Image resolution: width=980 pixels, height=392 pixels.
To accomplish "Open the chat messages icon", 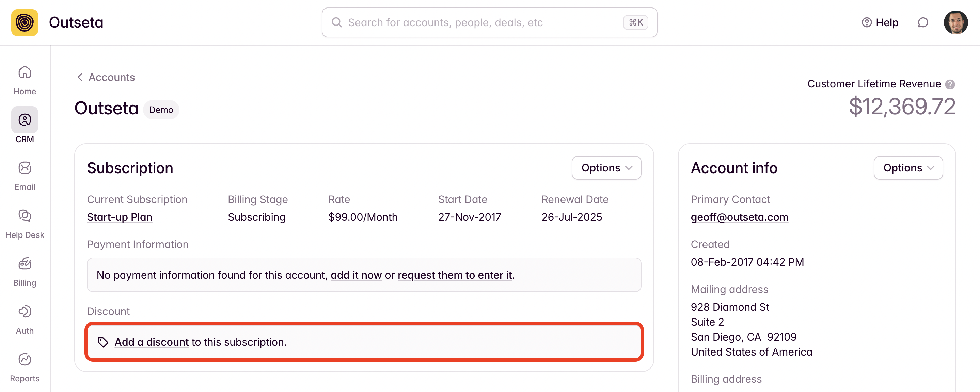I will pos(922,22).
